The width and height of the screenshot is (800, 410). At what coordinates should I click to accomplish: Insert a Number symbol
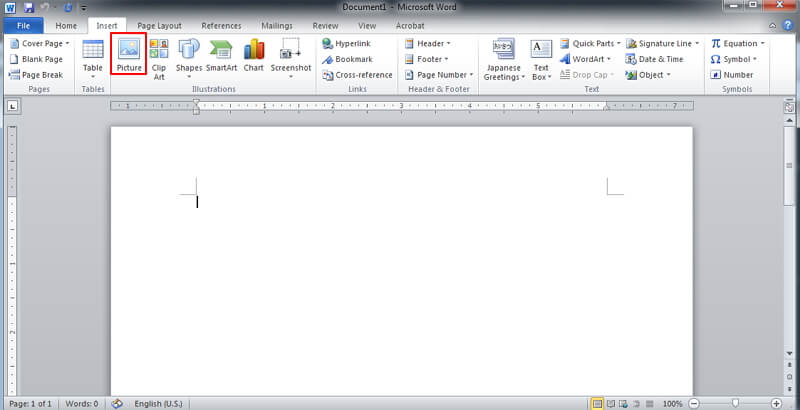732,75
